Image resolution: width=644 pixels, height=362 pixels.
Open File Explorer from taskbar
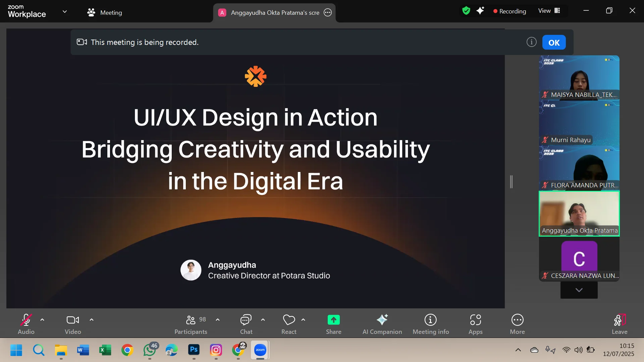61,350
